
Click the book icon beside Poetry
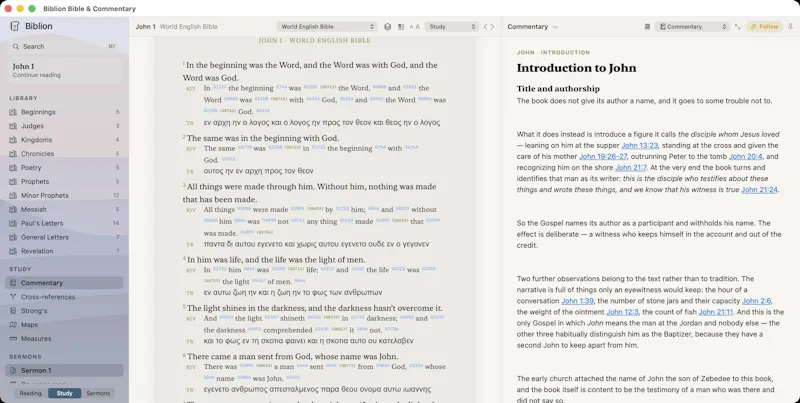point(13,167)
